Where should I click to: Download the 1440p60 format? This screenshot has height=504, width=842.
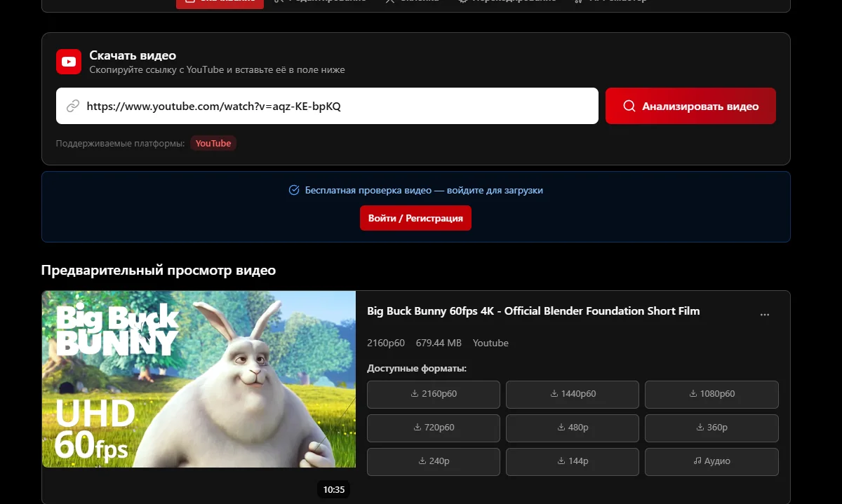tap(573, 394)
